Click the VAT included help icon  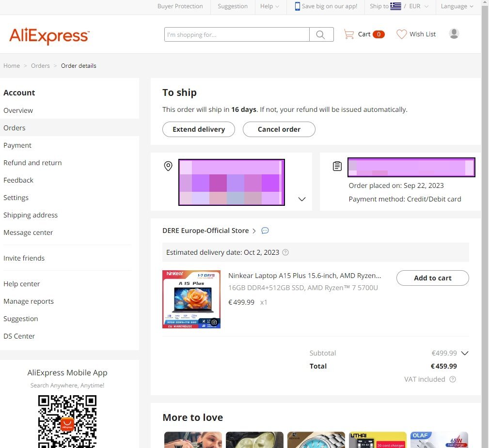[453, 379]
